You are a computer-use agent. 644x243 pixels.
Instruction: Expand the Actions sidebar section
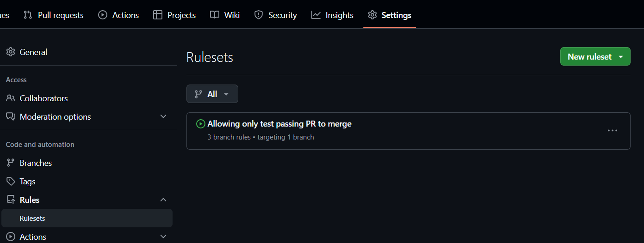[163, 237]
